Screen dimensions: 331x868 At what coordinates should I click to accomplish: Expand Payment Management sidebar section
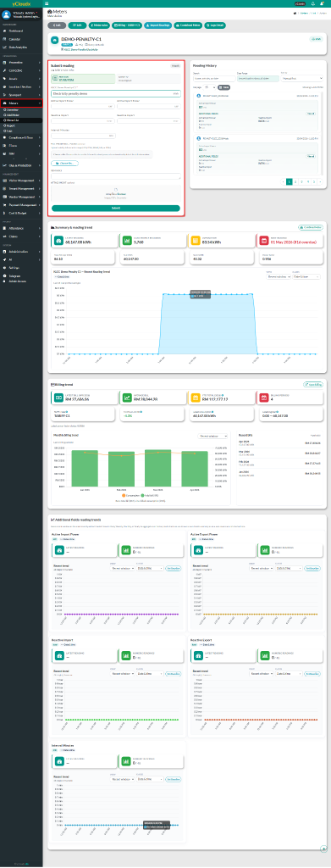(x=21, y=205)
